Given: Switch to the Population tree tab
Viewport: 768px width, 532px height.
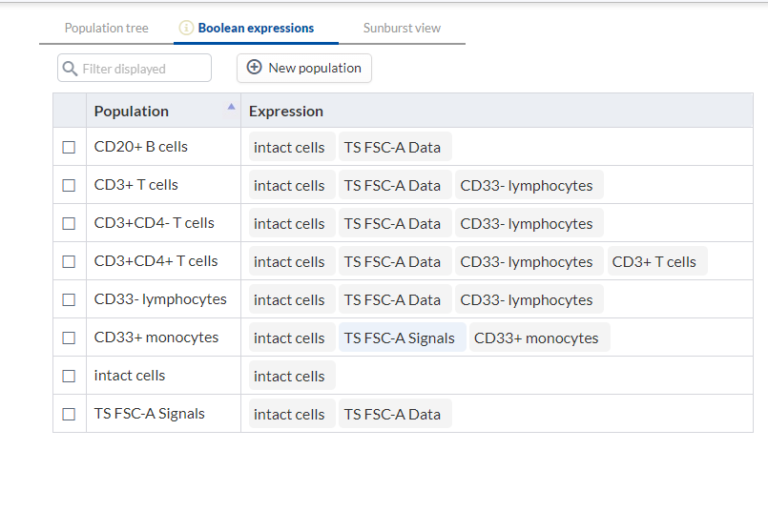Looking at the screenshot, I should point(106,29).
